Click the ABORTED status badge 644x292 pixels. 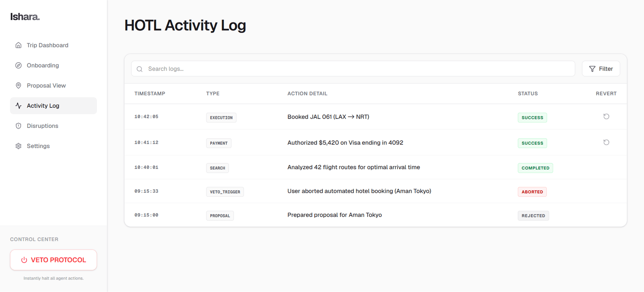tap(532, 192)
